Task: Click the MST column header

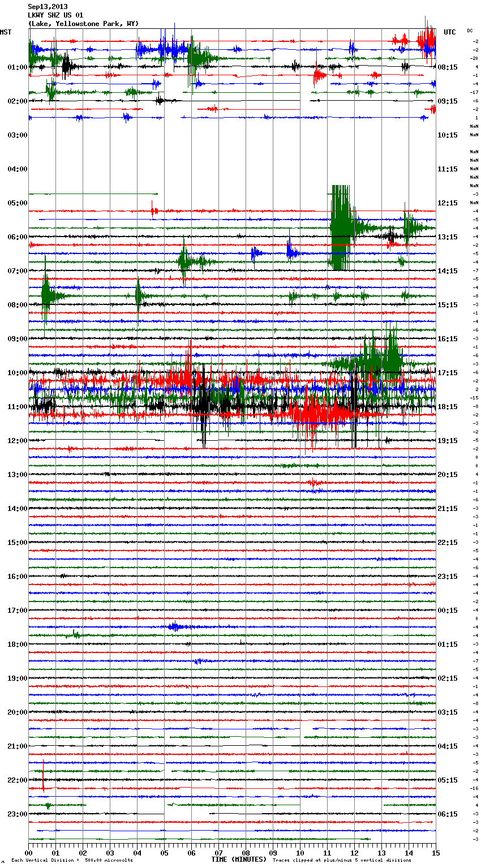Action: pos(6,32)
